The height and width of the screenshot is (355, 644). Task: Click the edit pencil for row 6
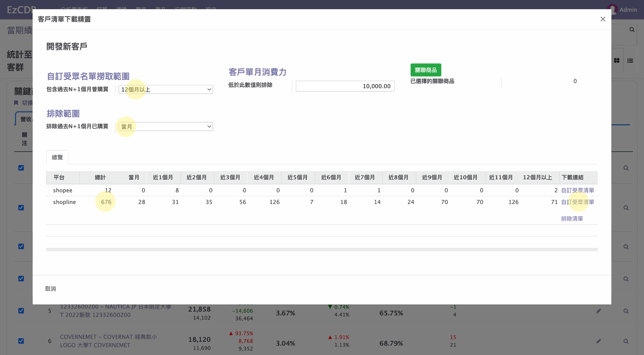[x=599, y=341]
